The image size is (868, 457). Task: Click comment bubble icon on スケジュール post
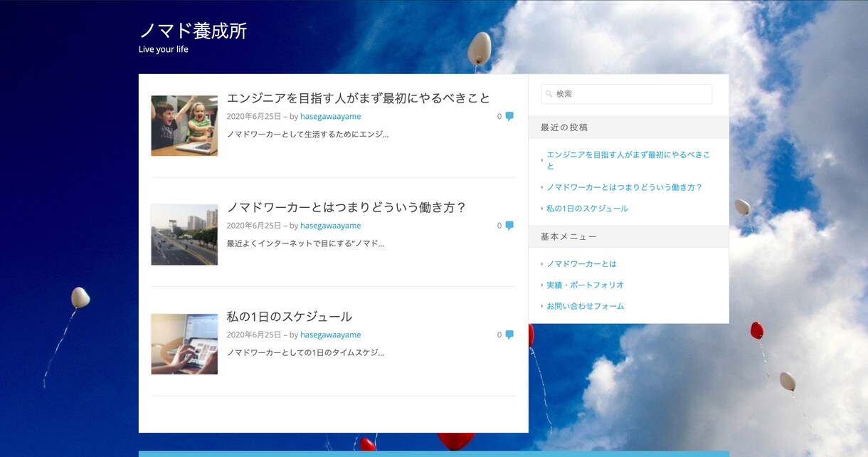click(509, 335)
